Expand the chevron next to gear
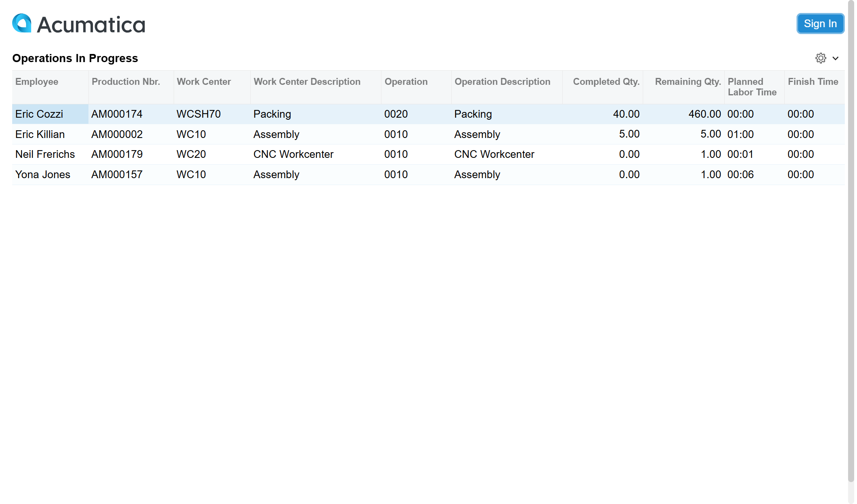857x504 pixels. 835,58
